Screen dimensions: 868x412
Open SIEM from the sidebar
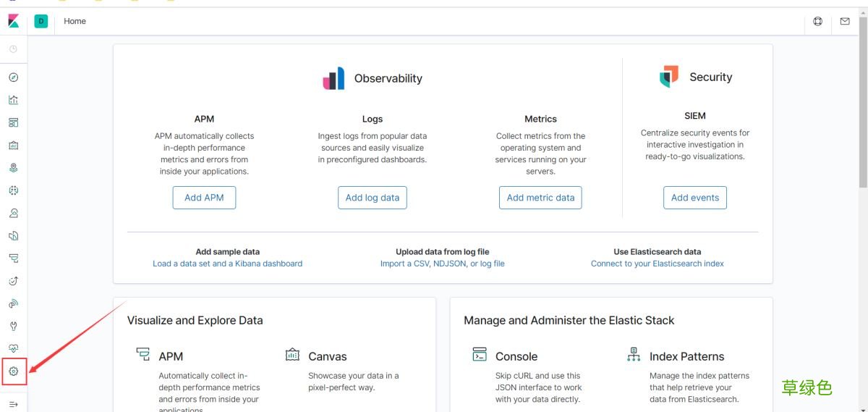pos(13,303)
